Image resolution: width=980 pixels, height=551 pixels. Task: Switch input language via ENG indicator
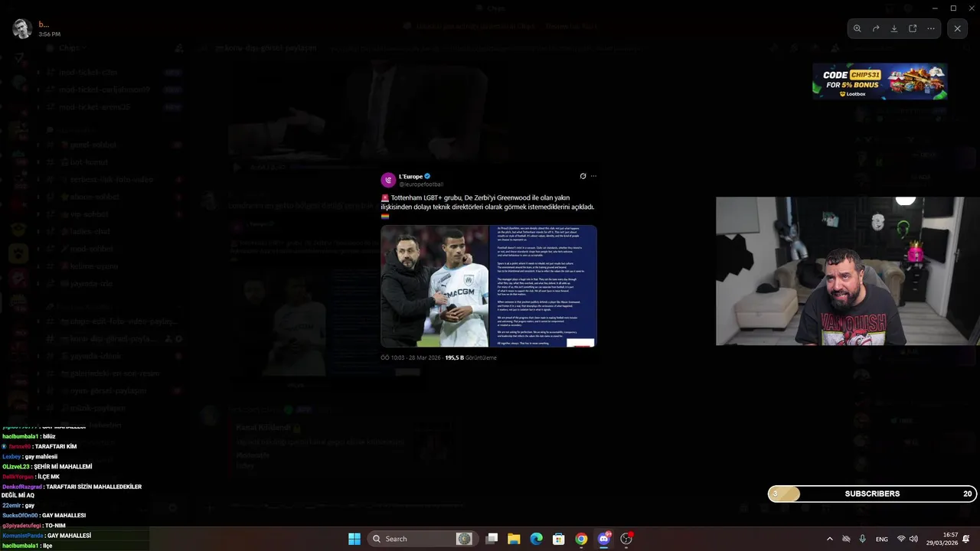[882, 539]
